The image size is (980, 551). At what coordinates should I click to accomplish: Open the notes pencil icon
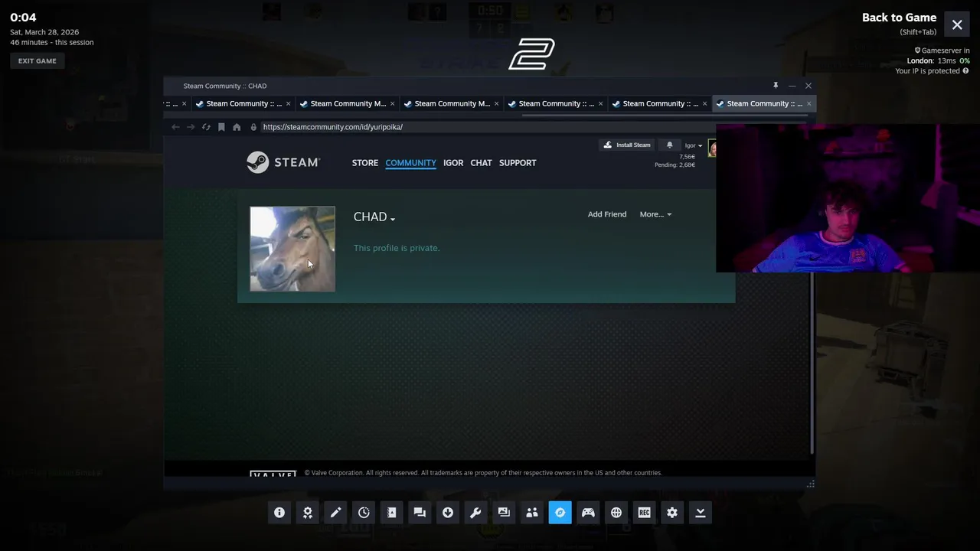coord(335,513)
